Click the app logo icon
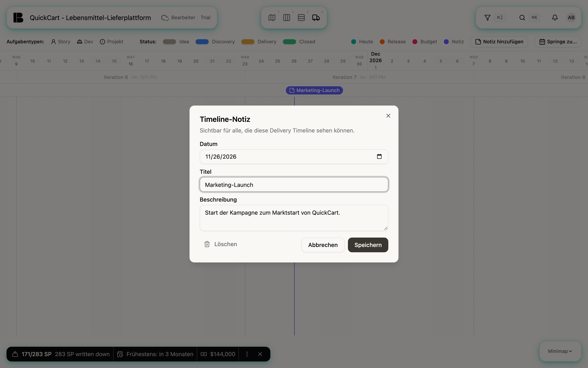 18,18
